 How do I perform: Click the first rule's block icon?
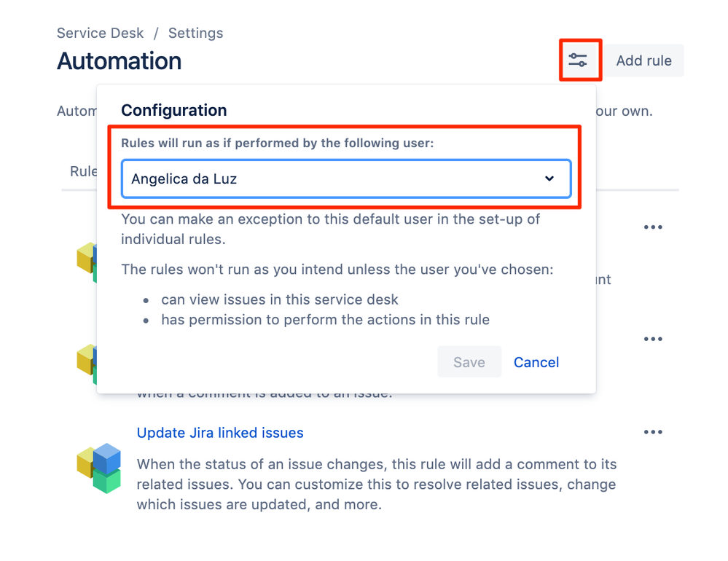coord(87,262)
